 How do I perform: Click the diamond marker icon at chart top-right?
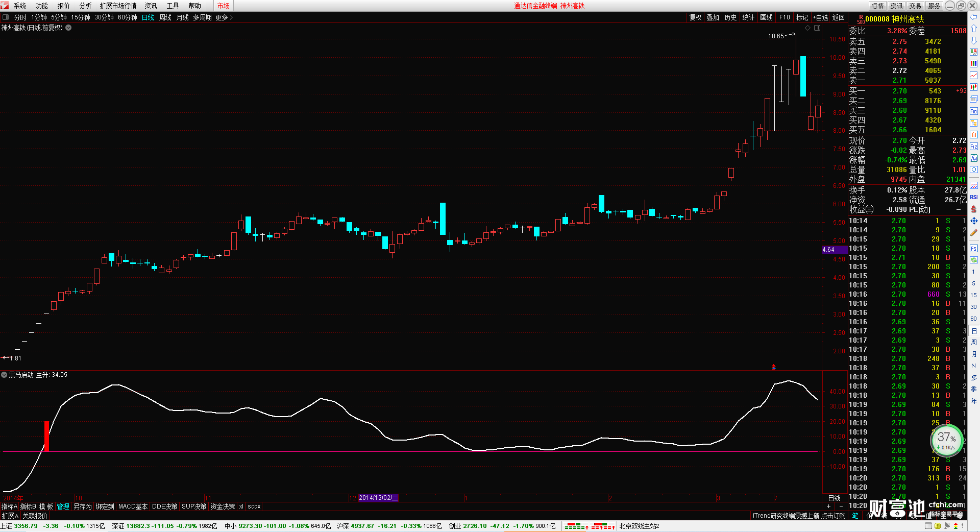807,28
